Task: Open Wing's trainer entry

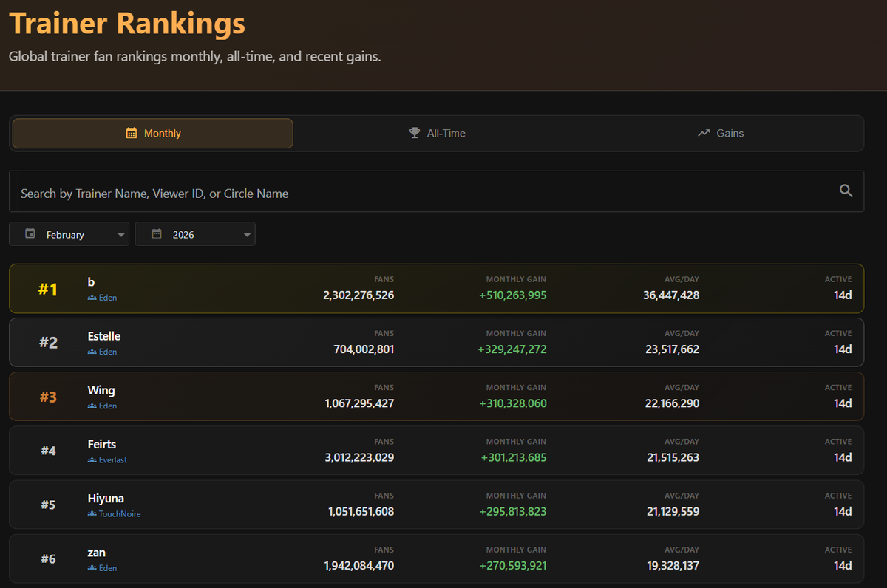Action: (x=436, y=397)
